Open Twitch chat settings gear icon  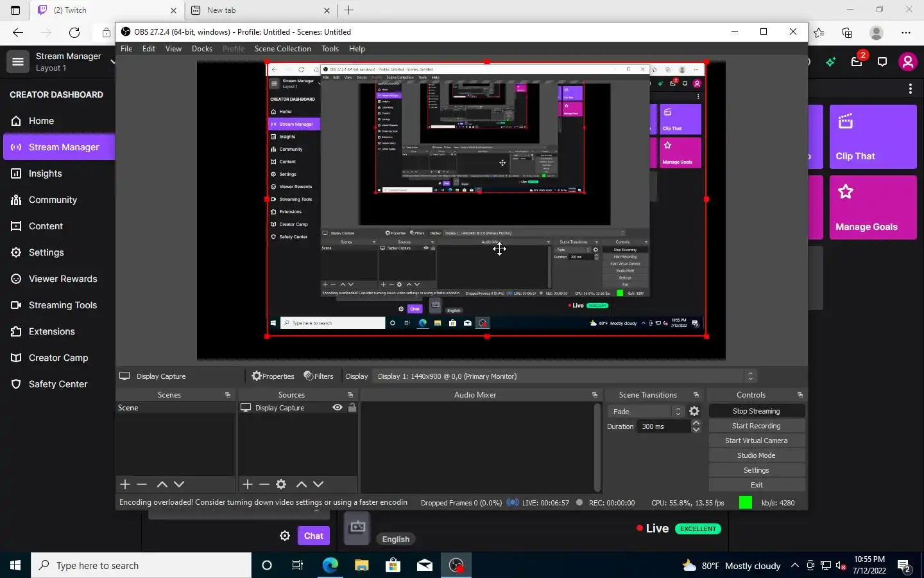coord(285,536)
